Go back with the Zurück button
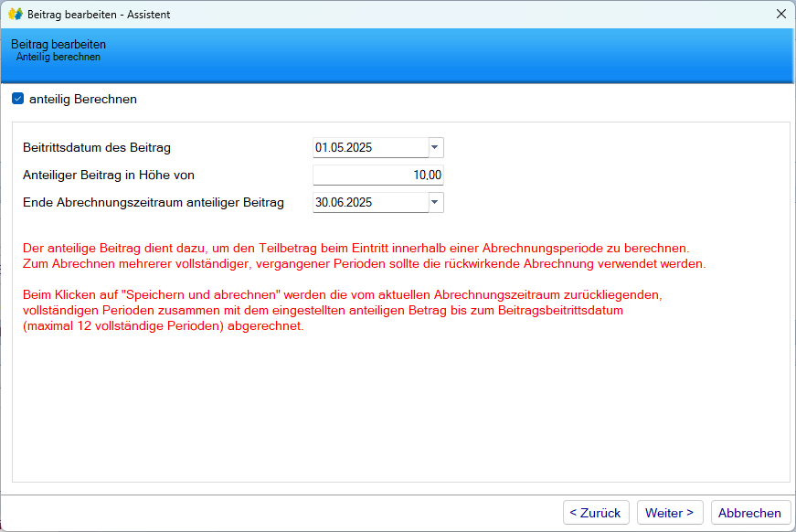This screenshot has width=796, height=532. [595, 513]
